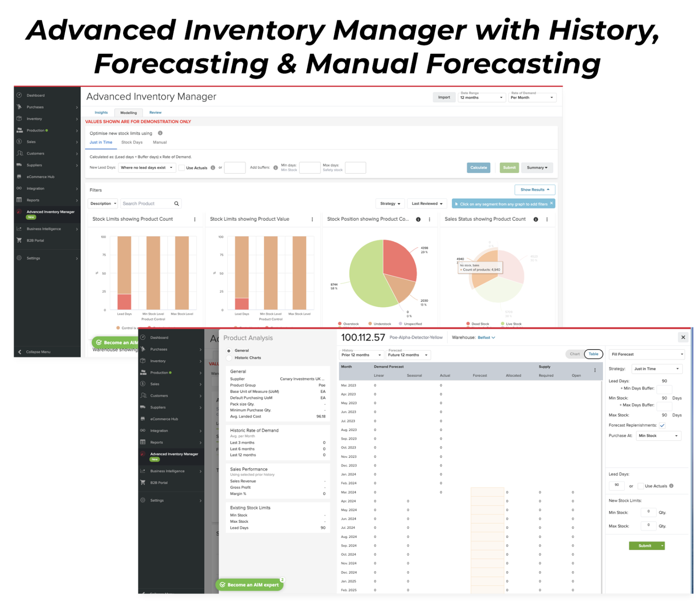Select the Historic Charts radio button
The height and width of the screenshot is (614, 700).
pyautogui.click(x=228, y=357)
